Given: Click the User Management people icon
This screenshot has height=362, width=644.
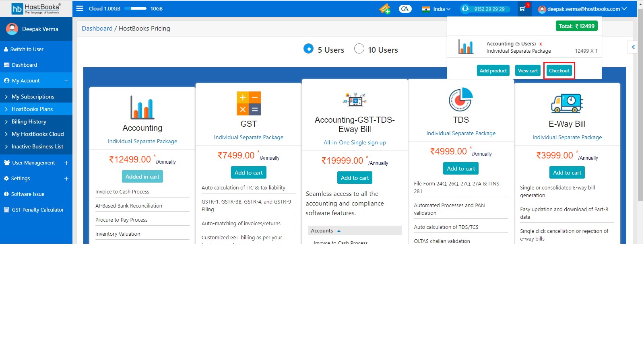Looking at the screenshot, I should click(7, 163).
